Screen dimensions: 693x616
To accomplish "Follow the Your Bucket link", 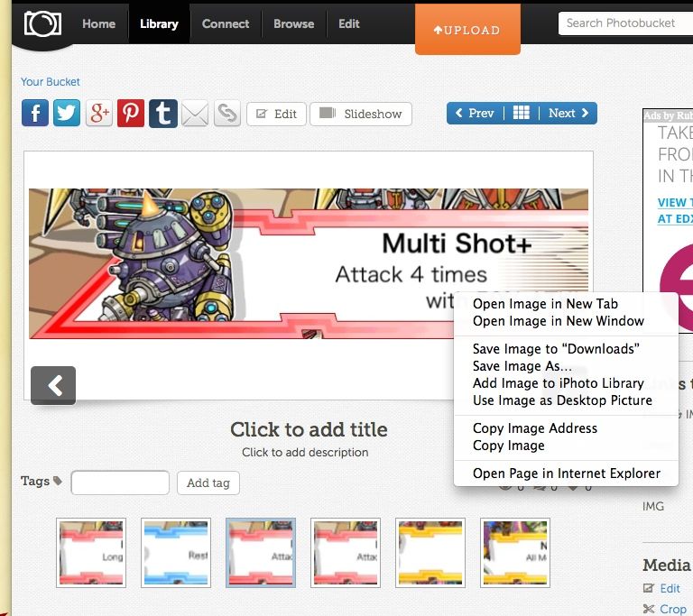I will pyautogui.click(x=51, y=82).
